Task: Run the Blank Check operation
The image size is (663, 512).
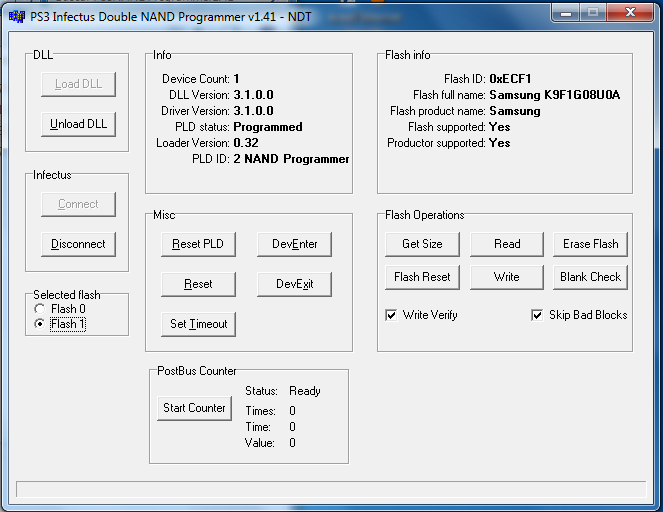Action: point(590,277)
